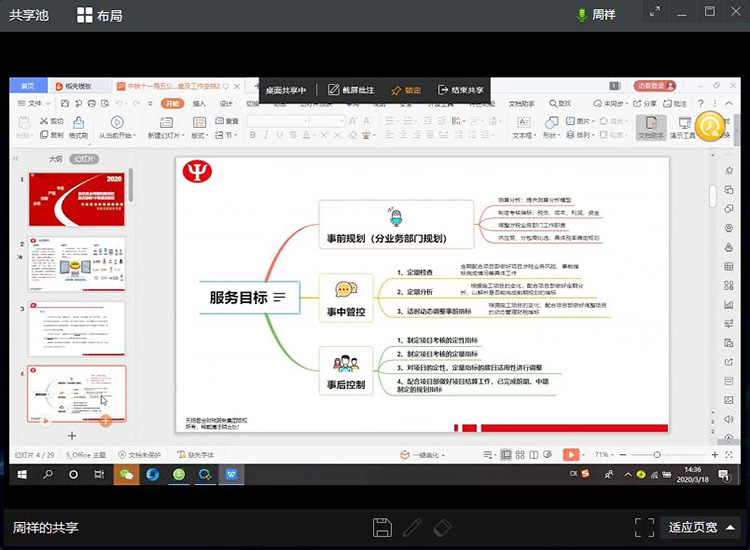Click the save icon in bottom bar
This screenshot has height=550, width=750.
coord(381,527)
